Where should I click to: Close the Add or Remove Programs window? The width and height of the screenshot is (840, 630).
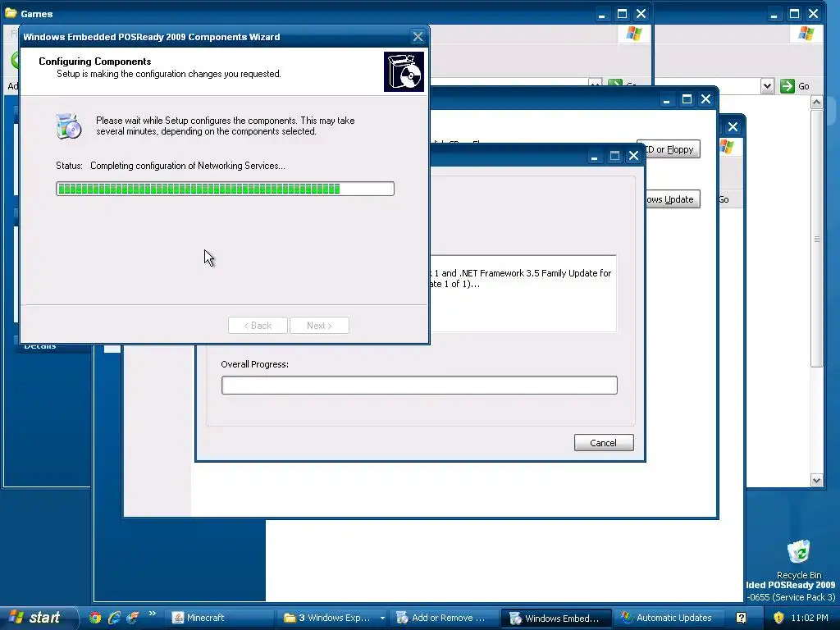706,99
